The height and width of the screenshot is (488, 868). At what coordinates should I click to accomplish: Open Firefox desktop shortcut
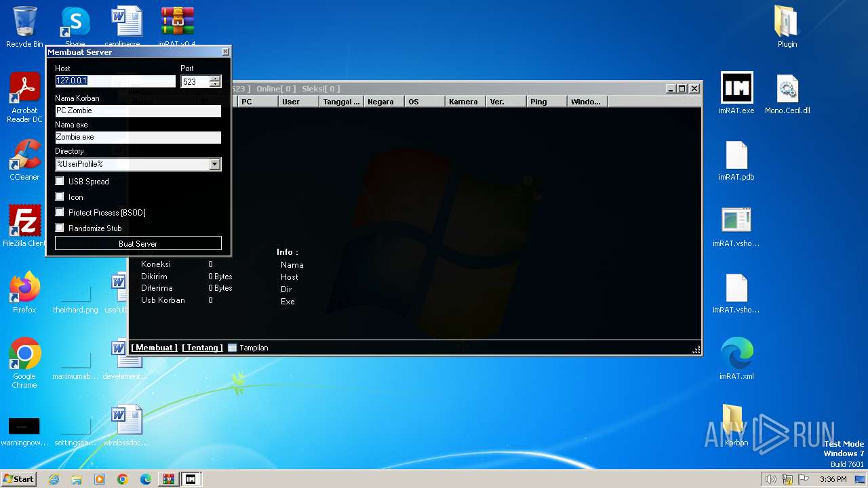pyautogui.click(x=24, y=293)
